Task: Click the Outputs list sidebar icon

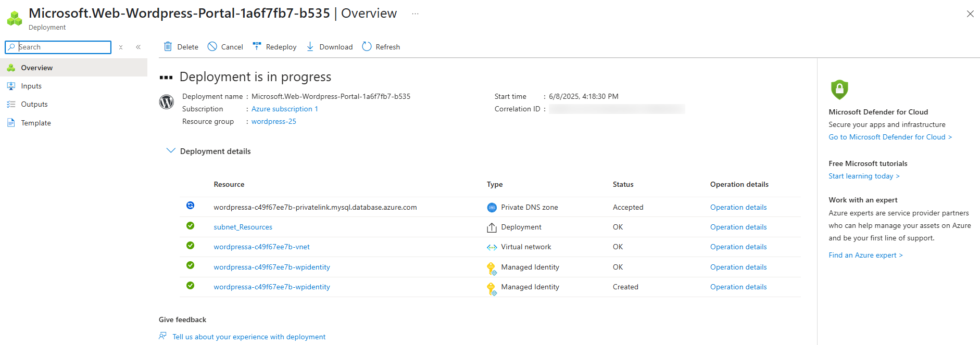Action: (11, 104)
